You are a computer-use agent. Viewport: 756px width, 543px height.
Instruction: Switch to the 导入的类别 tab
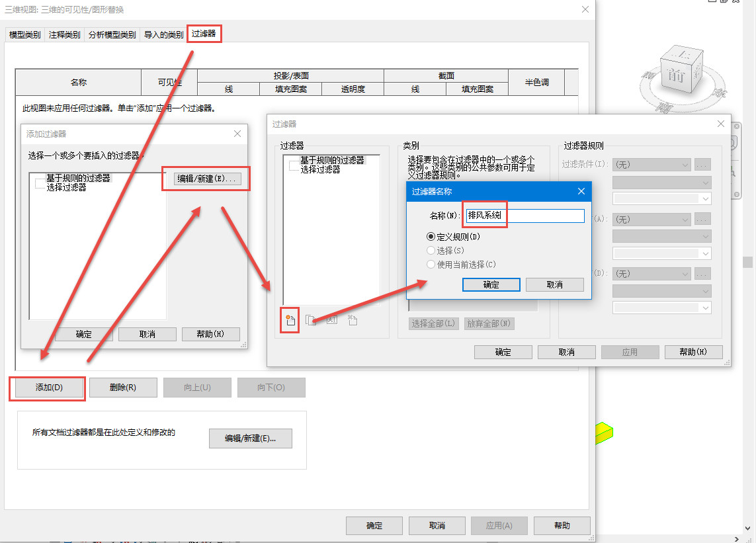(163, 34)
